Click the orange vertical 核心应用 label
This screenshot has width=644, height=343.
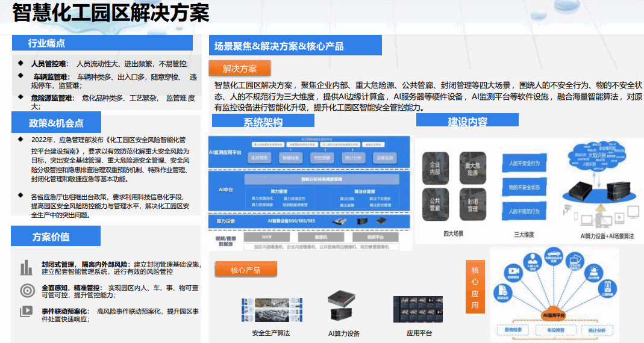[475, 287]
